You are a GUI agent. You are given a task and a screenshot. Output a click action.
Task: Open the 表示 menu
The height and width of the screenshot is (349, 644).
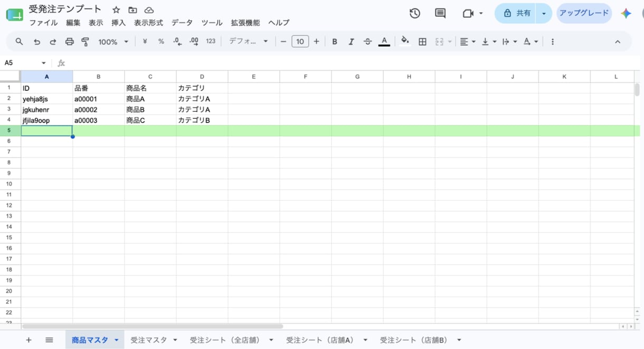96,23
